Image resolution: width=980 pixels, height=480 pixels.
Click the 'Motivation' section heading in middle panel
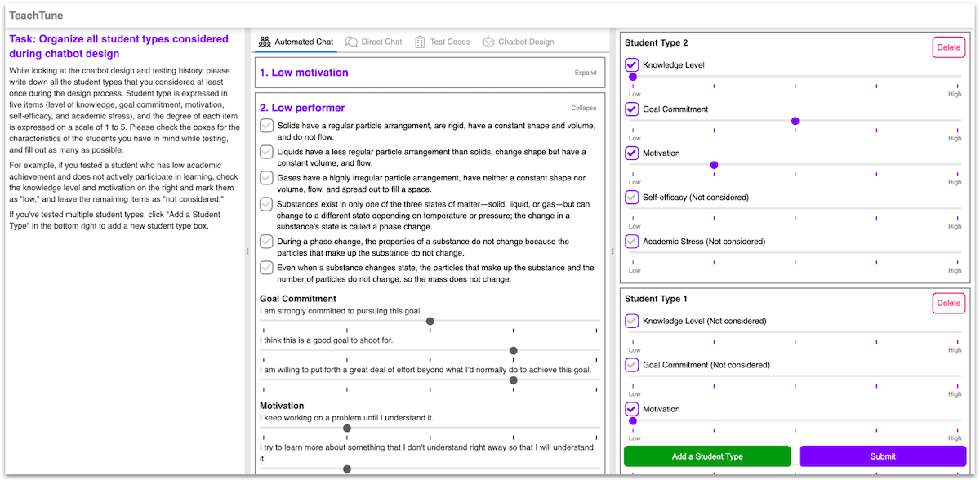coord(282,406)
